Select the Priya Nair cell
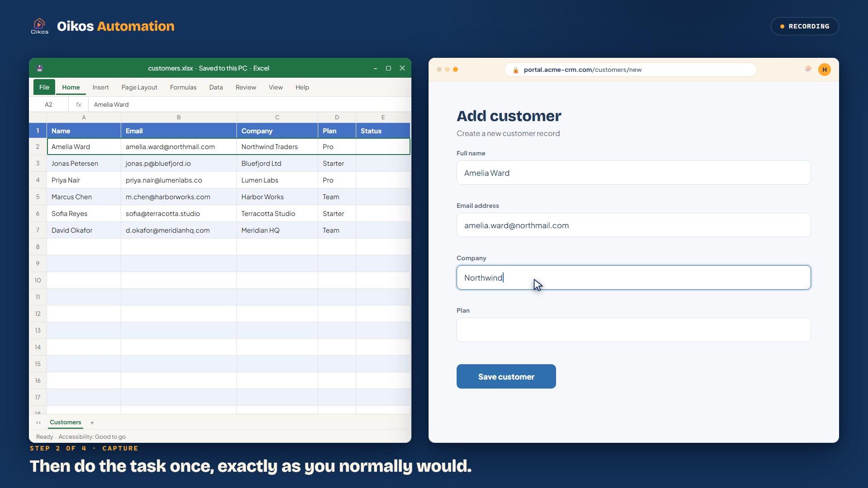The width and height of the screenshot is (868, 488). point(84,180)
